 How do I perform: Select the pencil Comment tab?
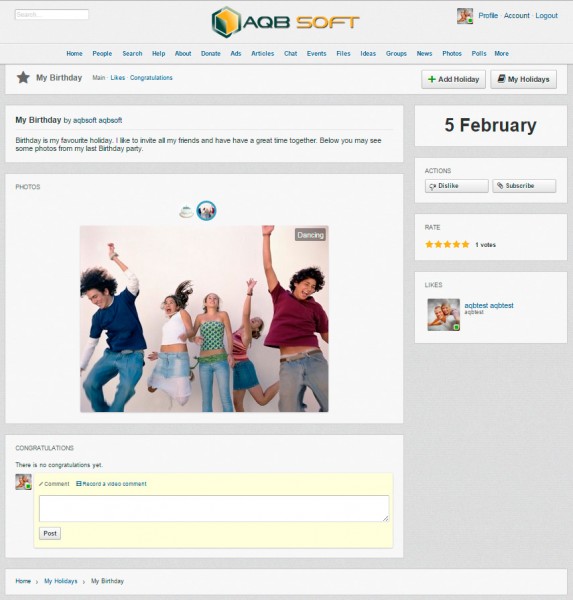click(54, 484)
